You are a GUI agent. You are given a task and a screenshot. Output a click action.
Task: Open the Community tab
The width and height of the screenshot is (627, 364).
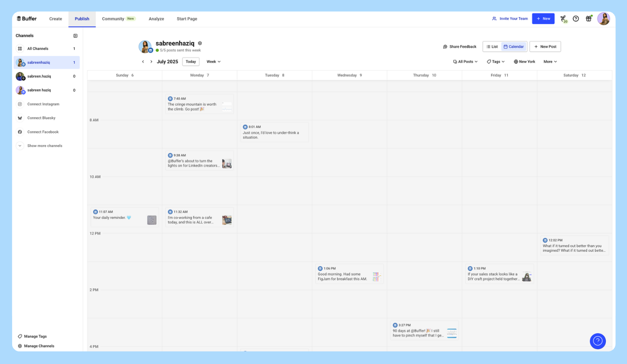[x=113, y=18]
